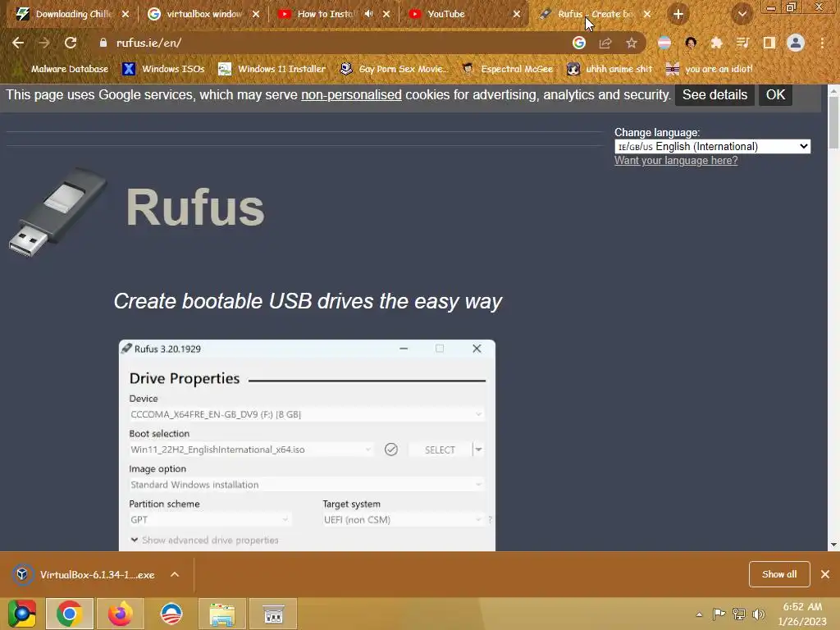This screenshot has width=840, height=630.
Task: Click the Rufus application screenshot image
Action: 307,445
